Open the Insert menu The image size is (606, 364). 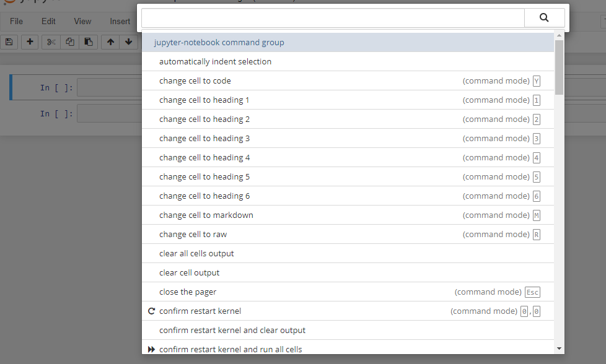(120, 21)
